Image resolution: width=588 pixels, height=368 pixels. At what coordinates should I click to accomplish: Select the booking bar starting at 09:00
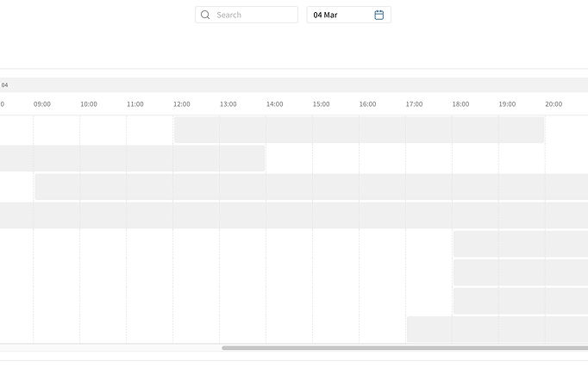coord(310,186)
